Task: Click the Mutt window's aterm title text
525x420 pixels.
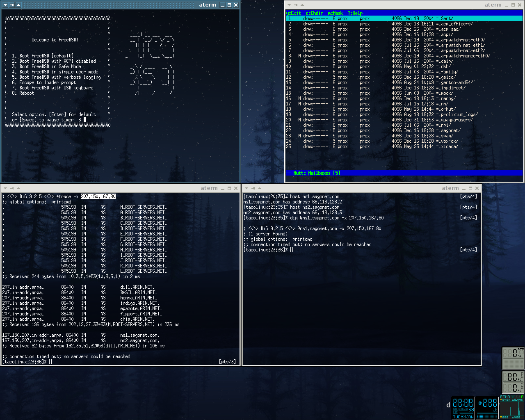Action: click(493, 5)
